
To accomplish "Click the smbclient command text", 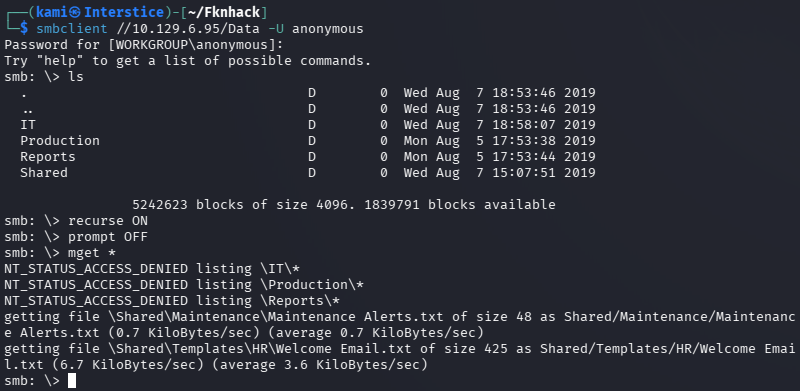I will 72,29.
